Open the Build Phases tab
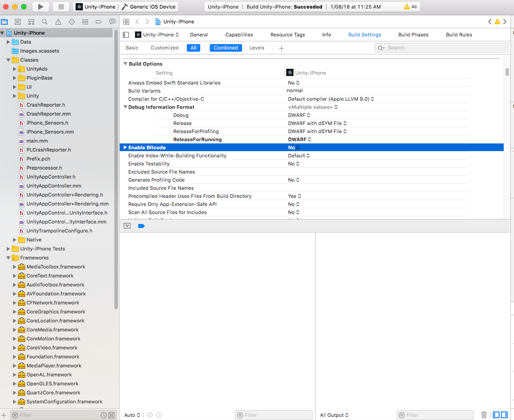Viewport: 514px width, 420px height. (x=413, y=35)
